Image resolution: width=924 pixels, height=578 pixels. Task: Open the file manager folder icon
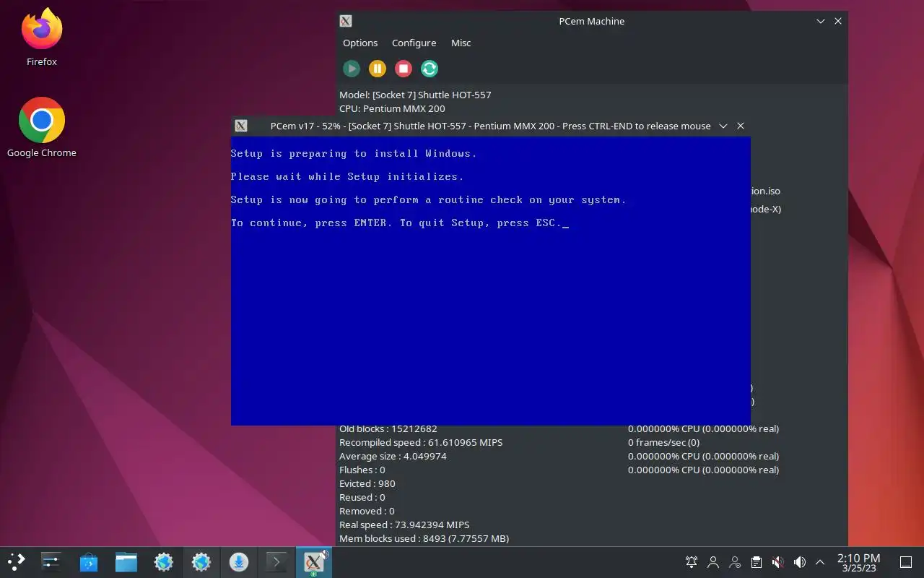(126, 561)
